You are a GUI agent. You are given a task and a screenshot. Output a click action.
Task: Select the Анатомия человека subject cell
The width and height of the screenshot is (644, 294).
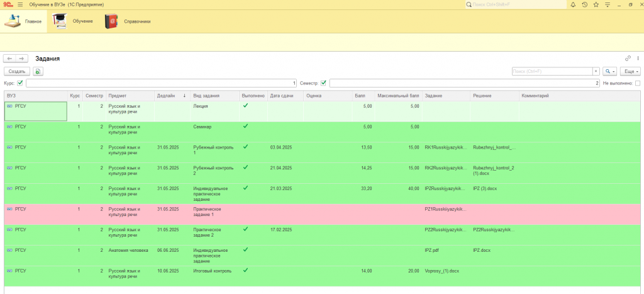point(130,256)
